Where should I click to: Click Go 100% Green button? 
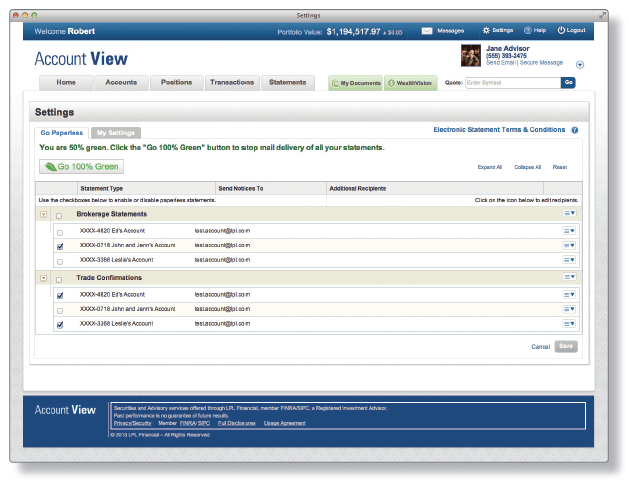[x=81, y=166]
